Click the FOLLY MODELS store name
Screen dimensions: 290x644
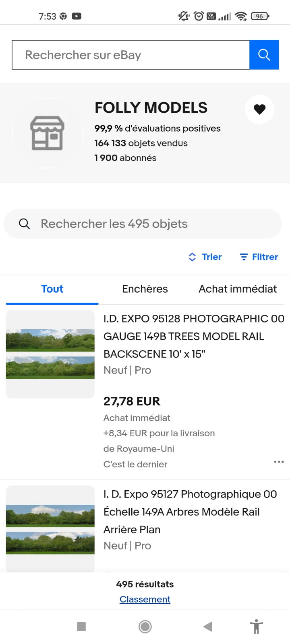coord(151,107)
